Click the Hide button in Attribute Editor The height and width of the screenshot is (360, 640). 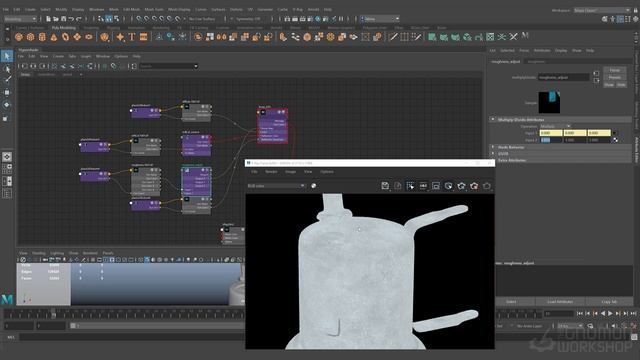[x=621, y=85]
